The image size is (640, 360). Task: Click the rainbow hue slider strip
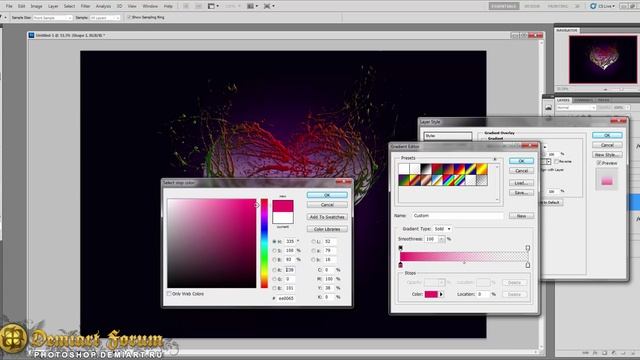(x=264, y=243)
